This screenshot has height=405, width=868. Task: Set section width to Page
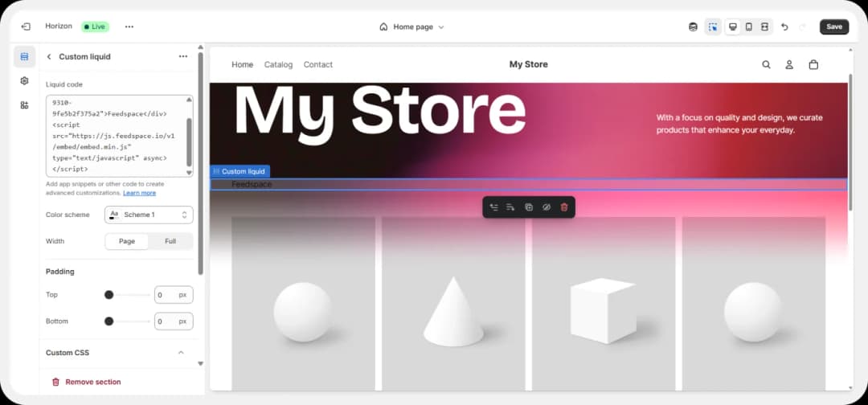pos(127,241)
